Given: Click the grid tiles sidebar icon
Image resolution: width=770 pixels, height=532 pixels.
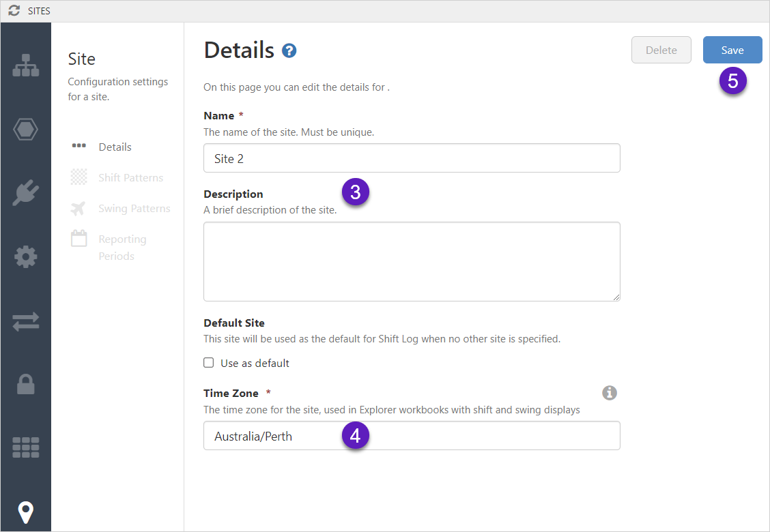Looking at the screenshot, I should (26, 447).
